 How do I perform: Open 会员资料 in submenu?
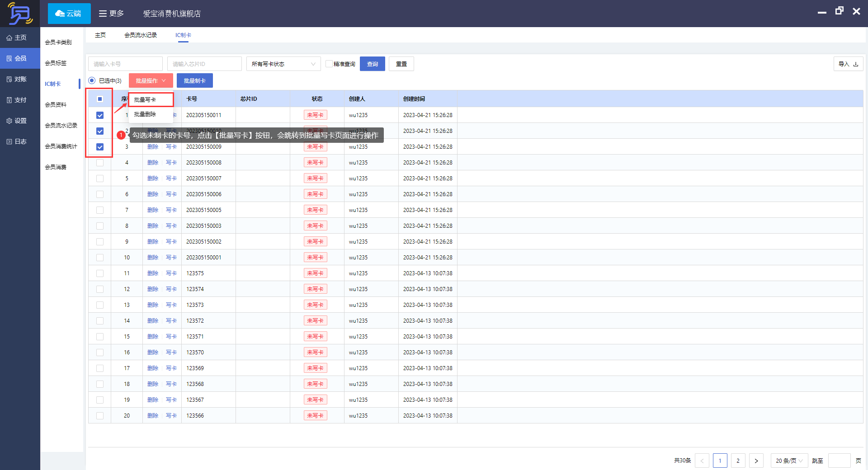coord(56,104)
